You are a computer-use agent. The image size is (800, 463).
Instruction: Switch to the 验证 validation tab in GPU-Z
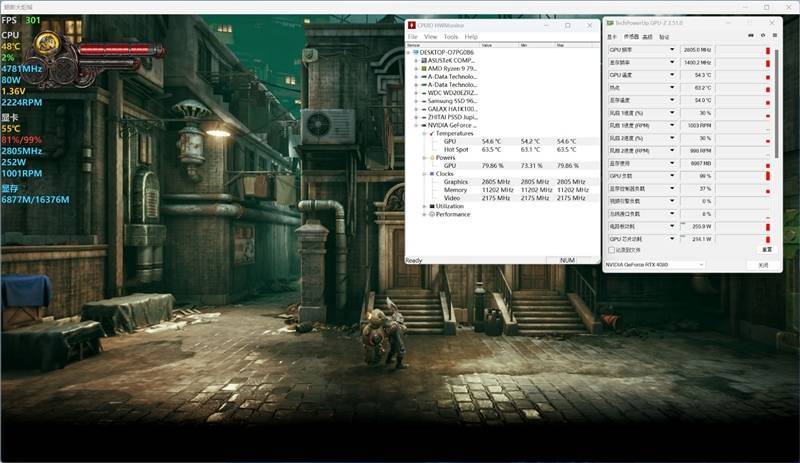point(664,37)
